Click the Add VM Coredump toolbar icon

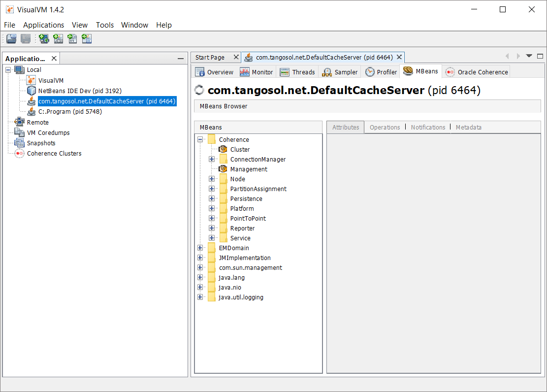coord(72,38)
